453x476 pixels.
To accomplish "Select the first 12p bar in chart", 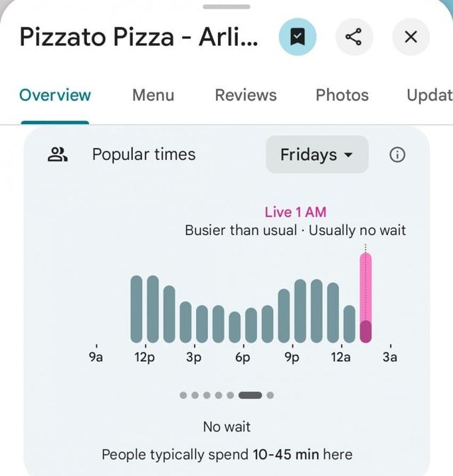I will click(137, 309).
